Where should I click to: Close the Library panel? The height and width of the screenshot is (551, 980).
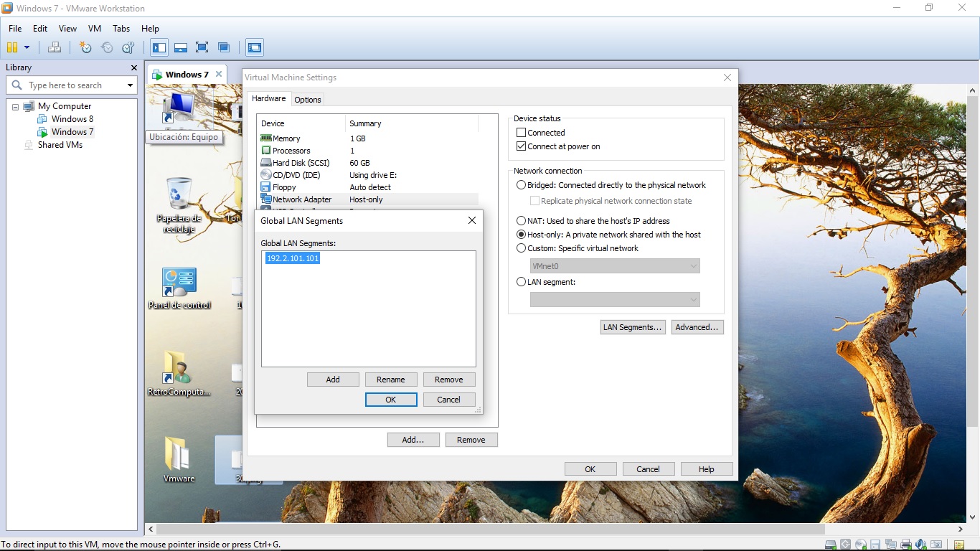point(133,67)
